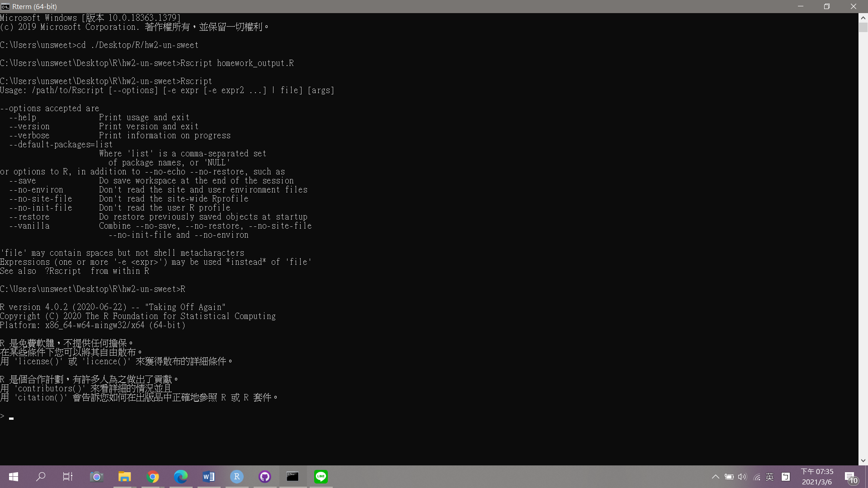Image resolution: width=868 pixels, height=488 pixels.
Task: Open Task View to switch desktops
Action: click(68, 477)
